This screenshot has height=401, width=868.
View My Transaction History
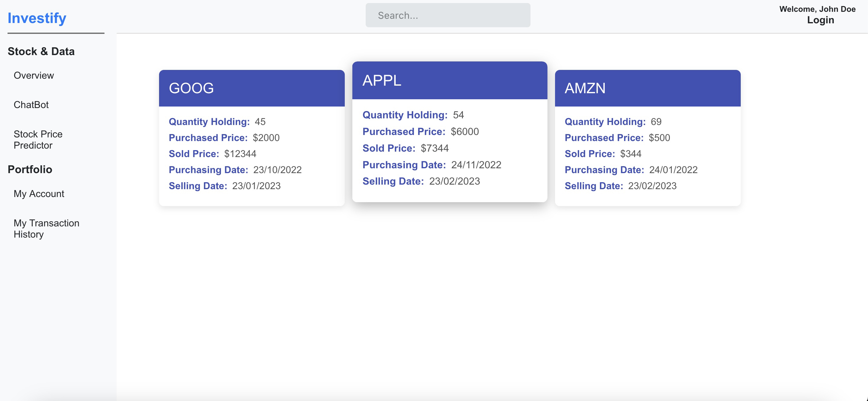point(46,228)
